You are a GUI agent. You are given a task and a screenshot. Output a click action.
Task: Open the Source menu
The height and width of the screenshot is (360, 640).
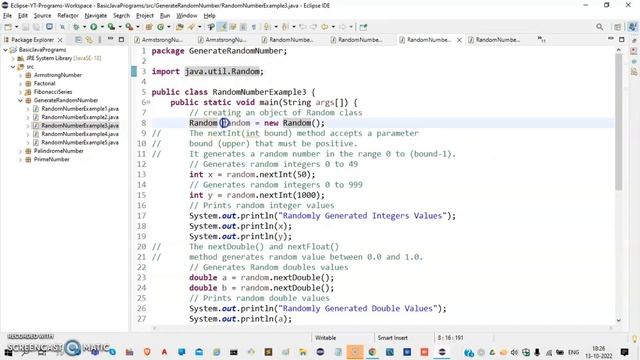[42, 16]
